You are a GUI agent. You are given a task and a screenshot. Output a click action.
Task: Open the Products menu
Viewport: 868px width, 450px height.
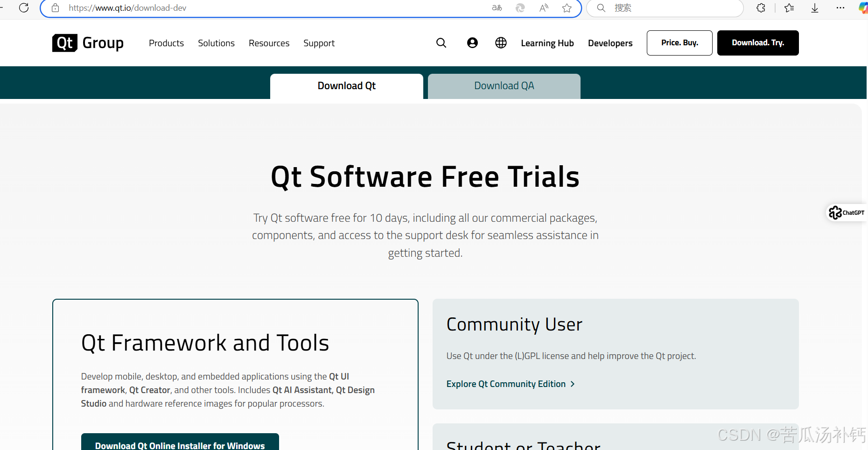[x=166, y=43]
